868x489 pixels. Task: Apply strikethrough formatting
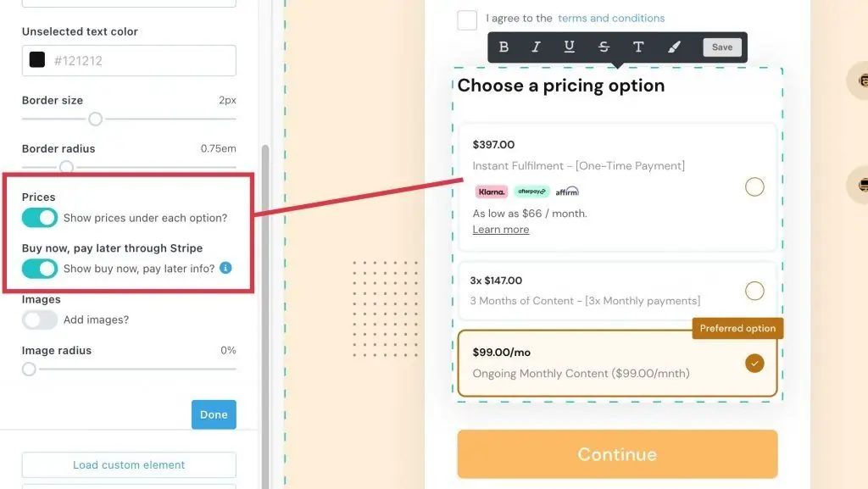point(604,47)
